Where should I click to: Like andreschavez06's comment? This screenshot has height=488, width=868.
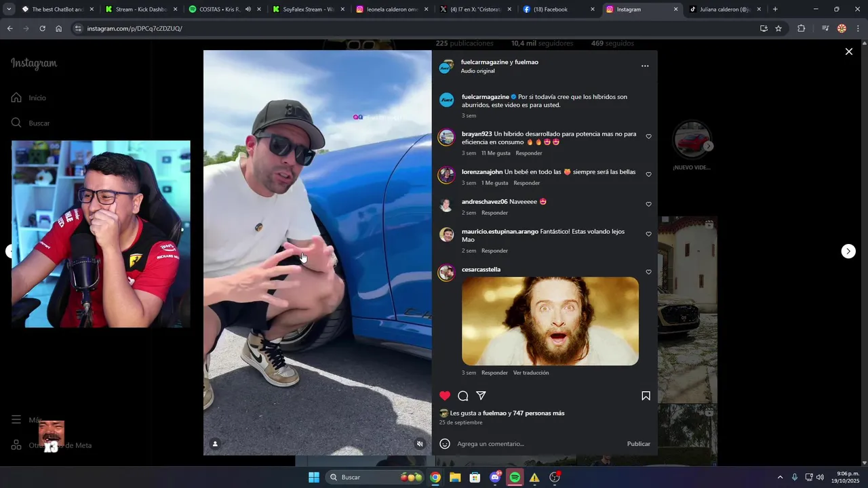(x=648, y=205)
